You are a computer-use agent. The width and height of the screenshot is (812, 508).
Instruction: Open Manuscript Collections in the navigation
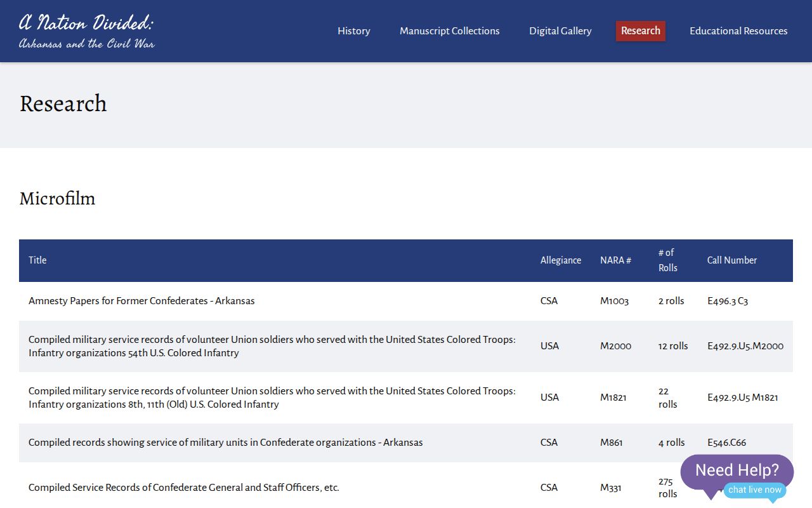449,30
